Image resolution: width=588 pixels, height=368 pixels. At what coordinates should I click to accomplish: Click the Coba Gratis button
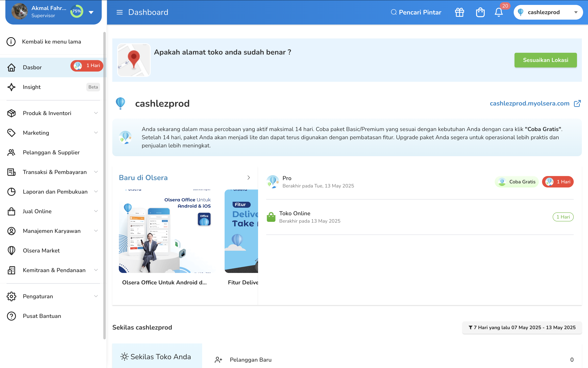[x=517, y=182]
